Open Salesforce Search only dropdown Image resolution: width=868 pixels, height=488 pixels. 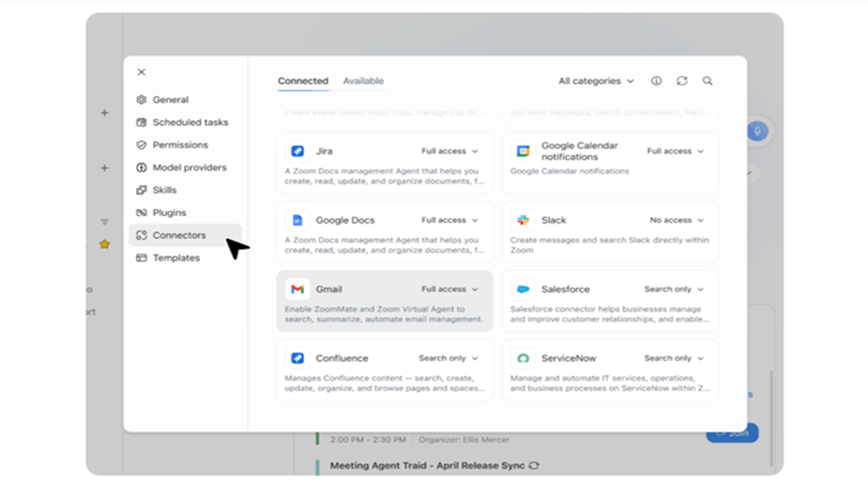[674, 289]
